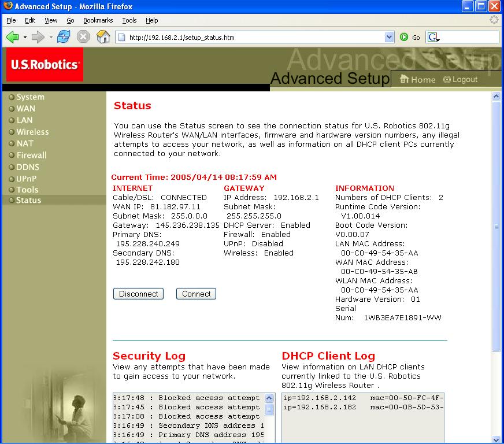The image size is (504, 444).
Task: Click the gateway IP address 192.168.2.1
Action: click(296, 197)
